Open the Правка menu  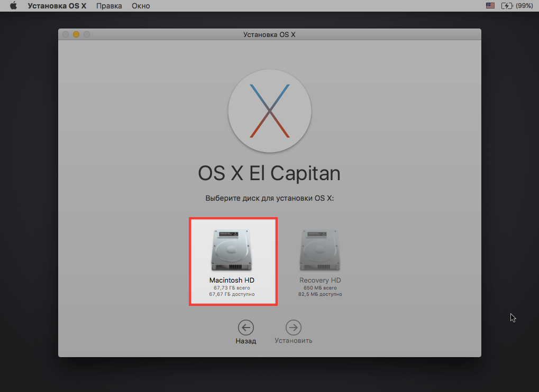pos(109,6)
